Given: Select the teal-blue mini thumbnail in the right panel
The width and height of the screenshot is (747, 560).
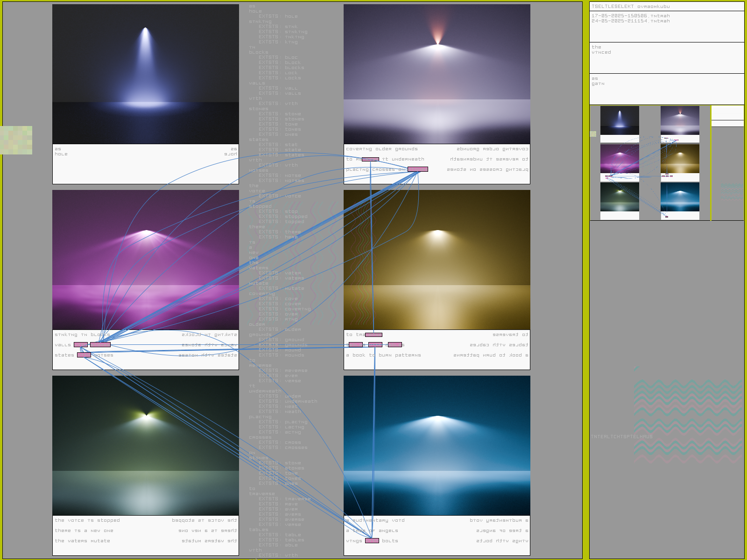Looking at the screenshot, I should pos(680,197).
